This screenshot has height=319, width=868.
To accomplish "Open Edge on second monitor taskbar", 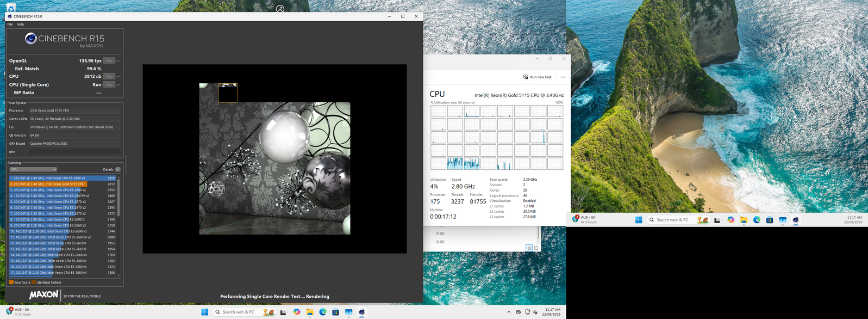I will point(757,220).
